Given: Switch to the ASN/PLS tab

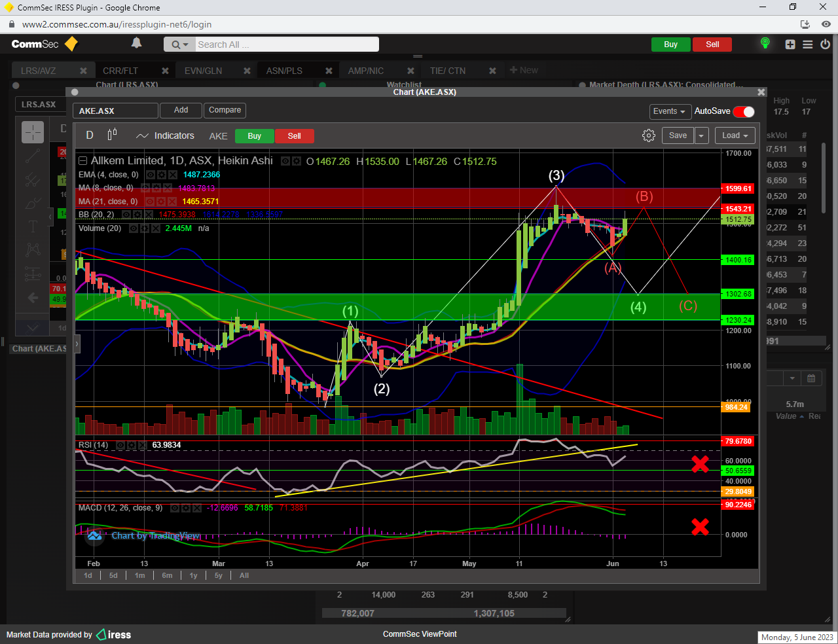Looking at the screenshot, I should click(x=284, y=71).
